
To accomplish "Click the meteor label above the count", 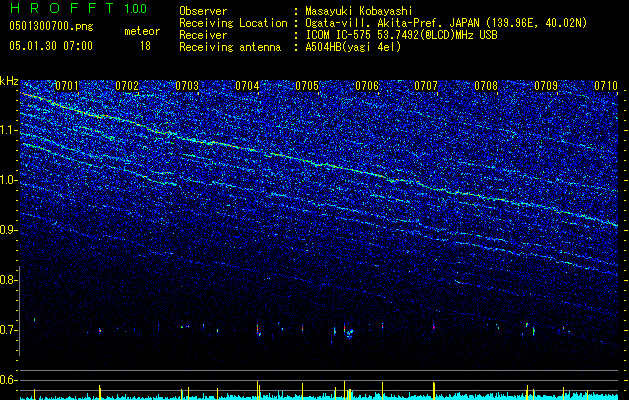I will pos(142,31).
